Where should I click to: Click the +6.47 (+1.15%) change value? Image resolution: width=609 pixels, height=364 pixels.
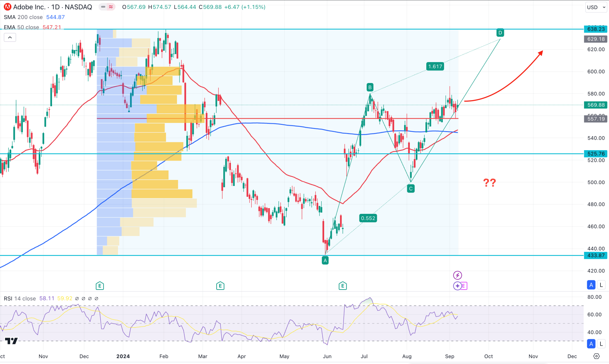click(245, 7)
